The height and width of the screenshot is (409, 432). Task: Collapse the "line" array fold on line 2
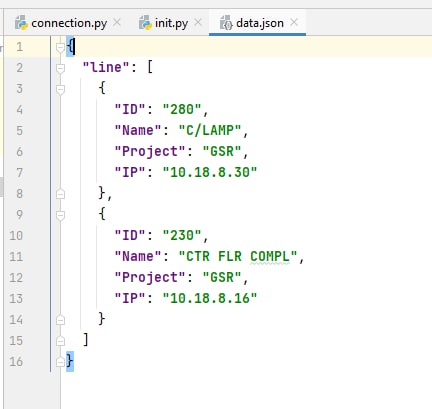[x=60, y=68]
